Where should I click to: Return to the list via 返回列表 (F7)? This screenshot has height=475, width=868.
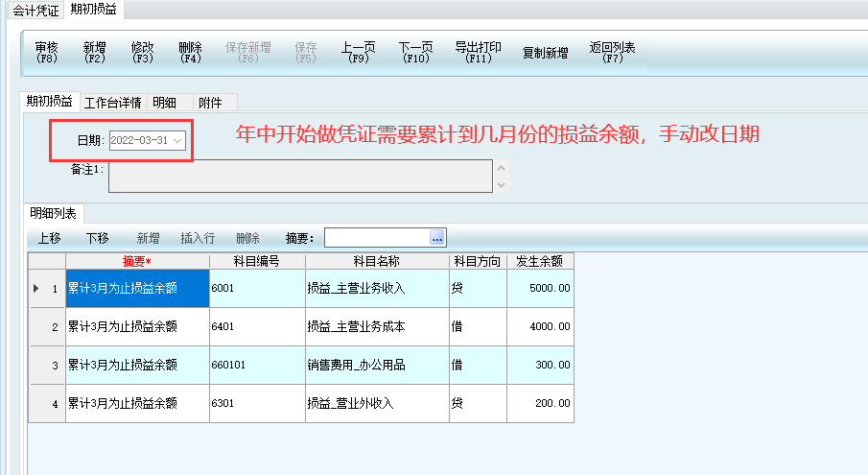pyautogui.click(x=612, y=53)
